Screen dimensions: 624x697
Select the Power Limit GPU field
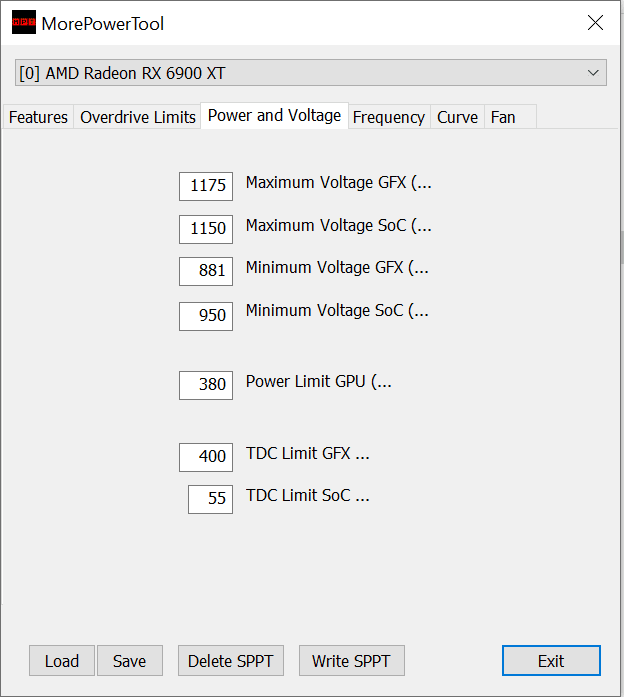tap(206, 385)
